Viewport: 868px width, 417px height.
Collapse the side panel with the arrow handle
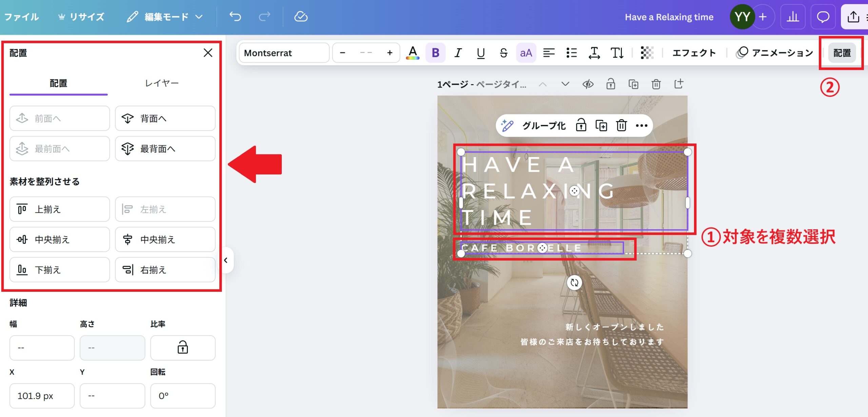(x=226, y=260)
